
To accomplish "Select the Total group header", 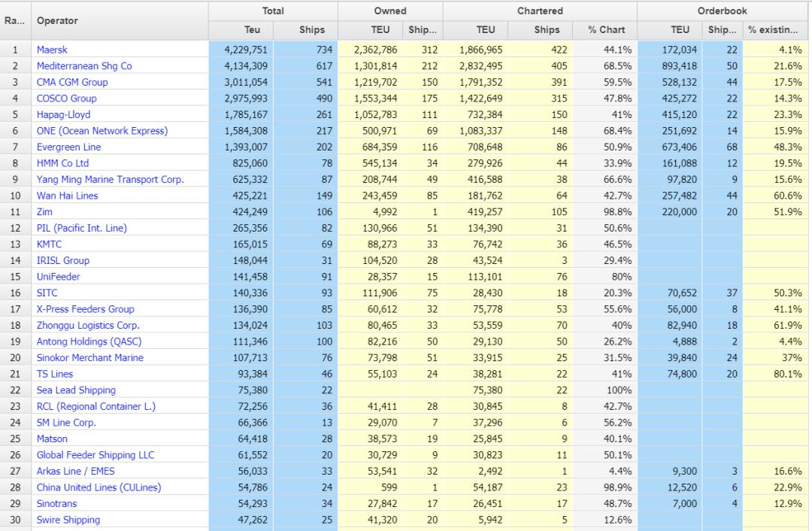I will 273,11.
